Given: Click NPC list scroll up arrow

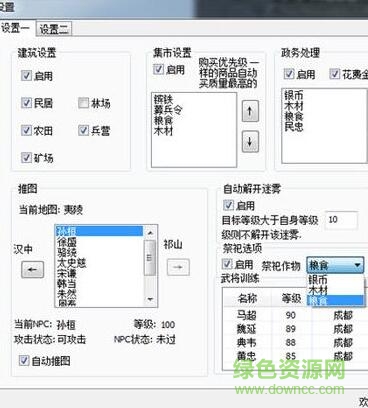Looking at the screenshot, I should point(150,233).
